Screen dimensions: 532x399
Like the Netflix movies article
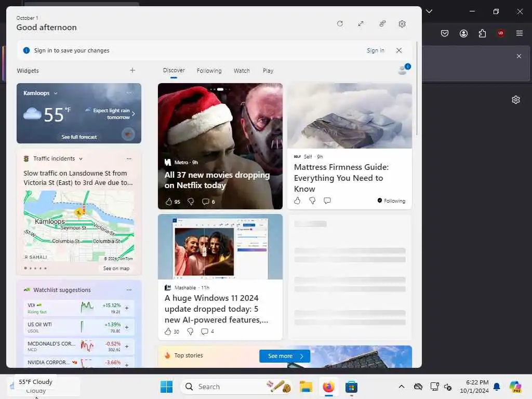point(169,202)
